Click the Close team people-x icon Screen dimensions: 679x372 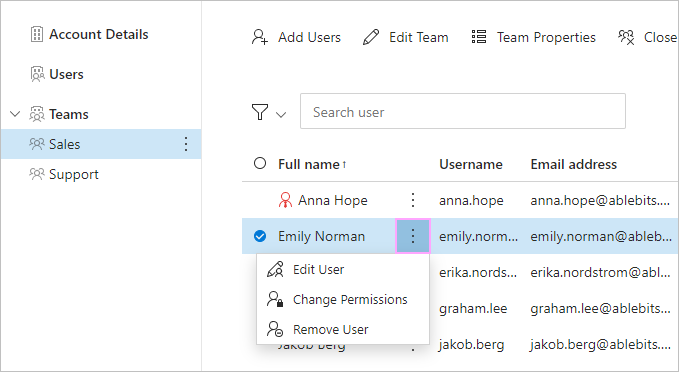(626, 37)
